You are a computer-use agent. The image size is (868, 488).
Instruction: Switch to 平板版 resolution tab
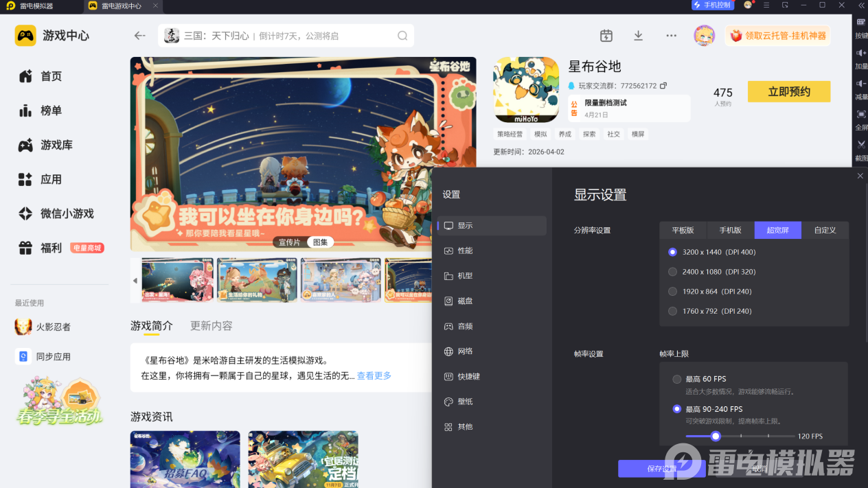[683, 230]
